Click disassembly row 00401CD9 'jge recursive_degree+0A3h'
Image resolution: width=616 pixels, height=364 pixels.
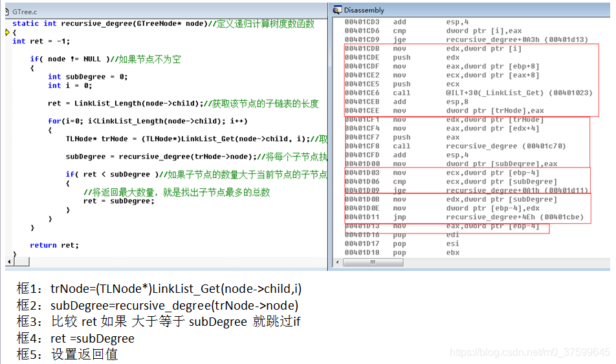[x=467, y=39]
